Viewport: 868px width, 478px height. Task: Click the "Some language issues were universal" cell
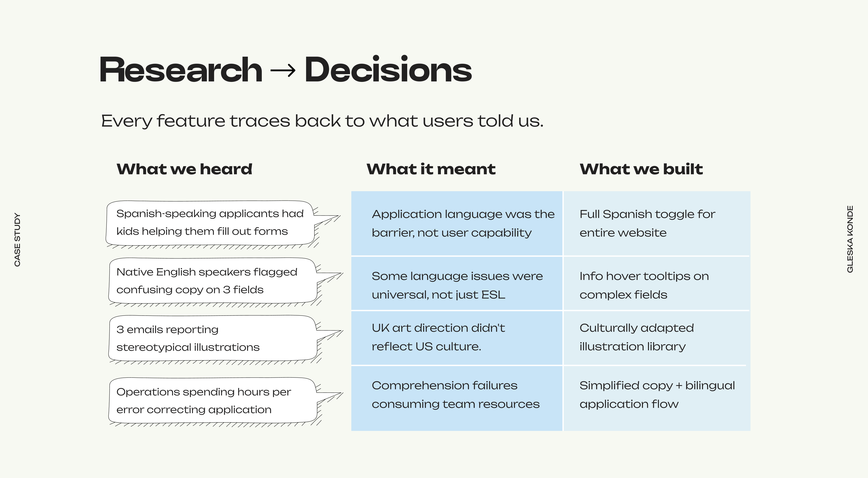[x=457, y=285]
